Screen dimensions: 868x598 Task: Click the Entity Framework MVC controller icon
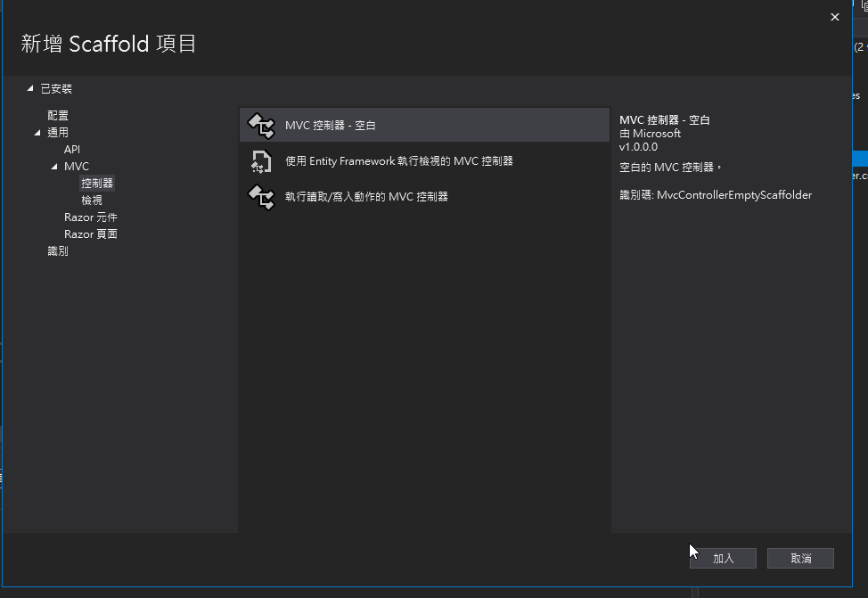tap(261, 161)
